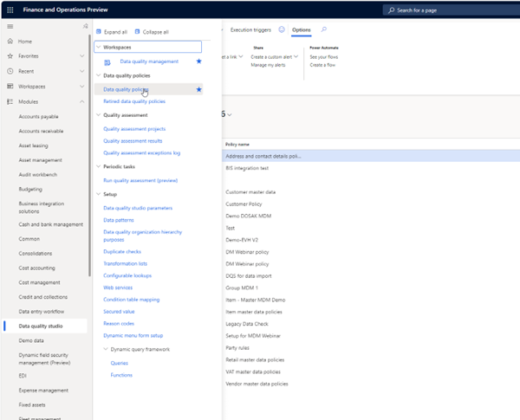Click the Policy name column header

tap(237, 145)
